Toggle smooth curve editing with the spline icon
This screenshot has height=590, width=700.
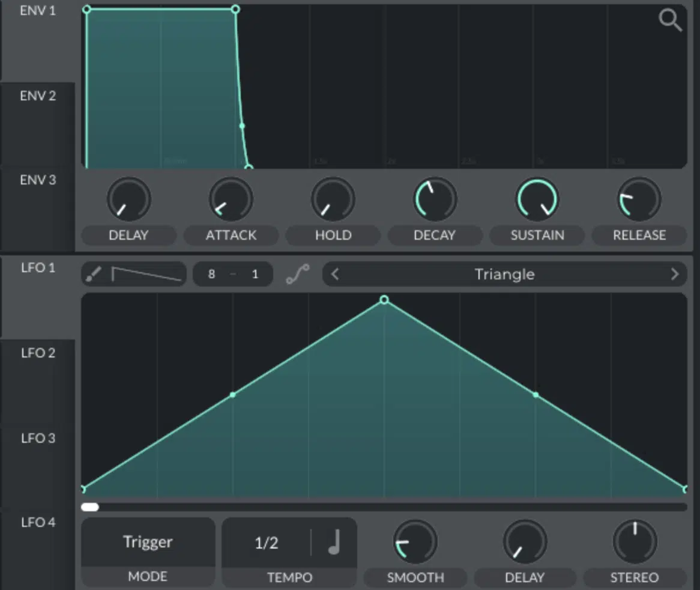pyautogui.click(x=297, y=274)
